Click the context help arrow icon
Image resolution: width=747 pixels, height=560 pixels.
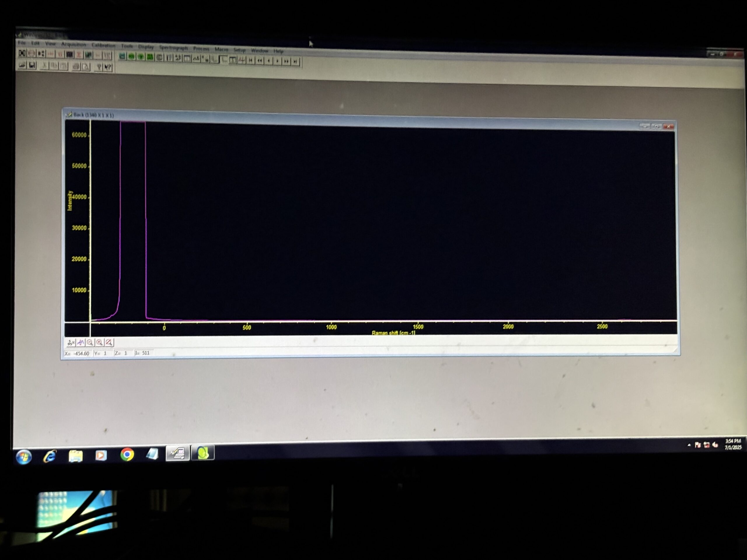tap(108, 67)
